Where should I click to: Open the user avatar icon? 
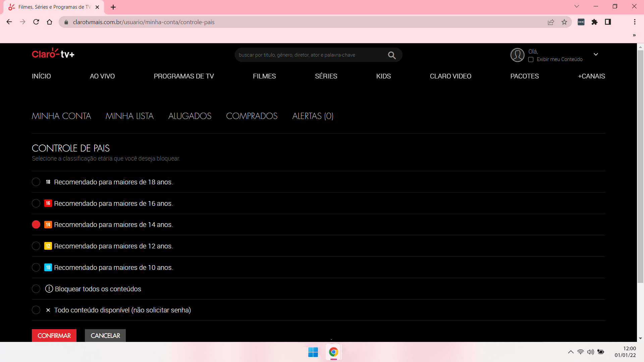click(x=517, y=55)
